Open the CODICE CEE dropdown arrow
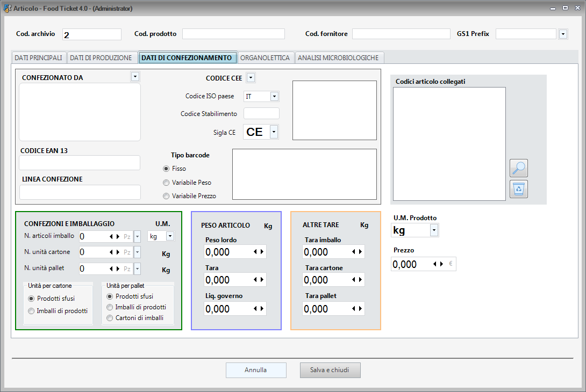This screenshot has width=586, height=392. pos(251,77)
